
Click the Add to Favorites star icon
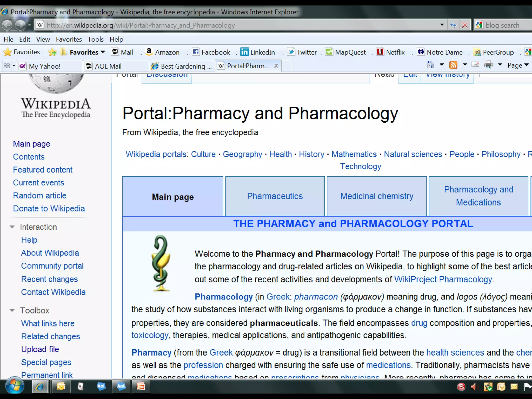point(52,52)
